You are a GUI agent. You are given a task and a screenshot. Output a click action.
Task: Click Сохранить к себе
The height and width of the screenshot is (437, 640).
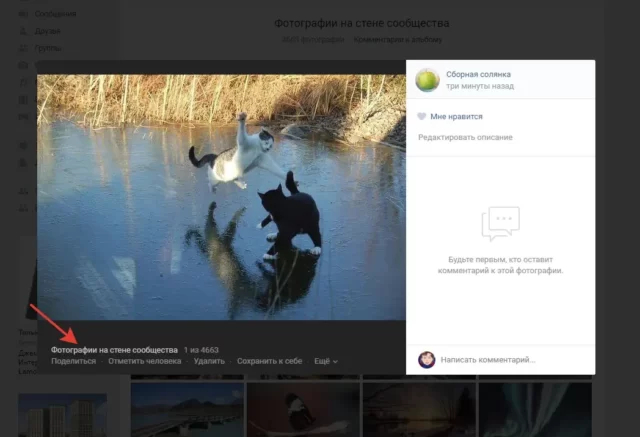(269, 361)
